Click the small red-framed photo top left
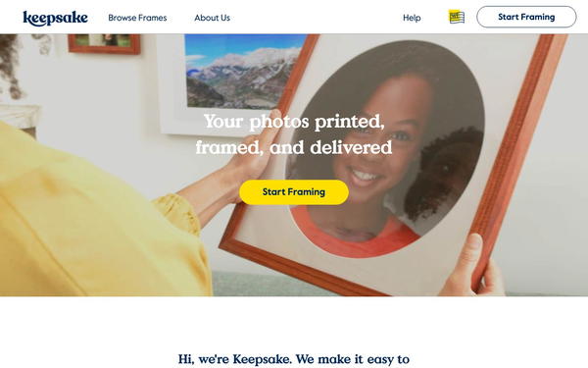This screenshot has width=588, height=368. [104, 43]
